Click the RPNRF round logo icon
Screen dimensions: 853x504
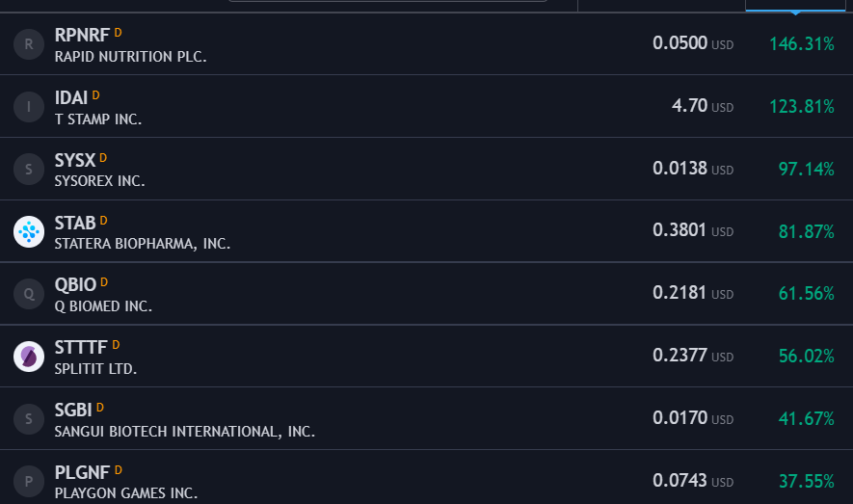point(29,44)
